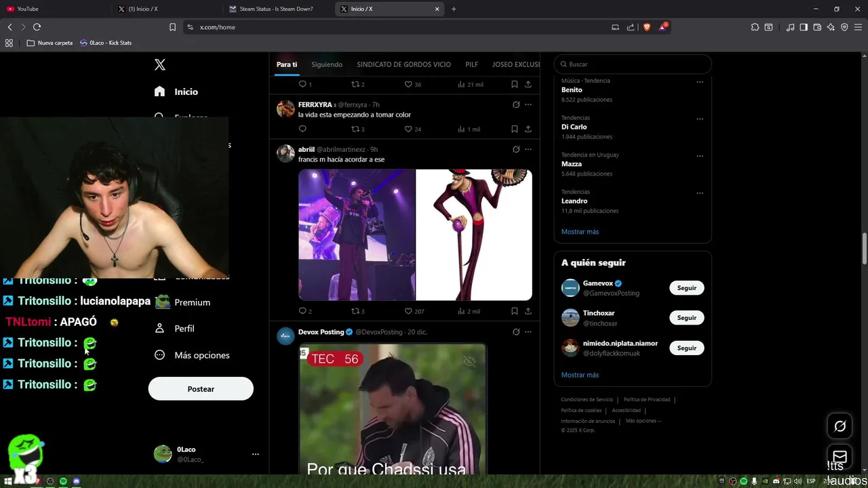Open browser media music note control

point(790,27)
